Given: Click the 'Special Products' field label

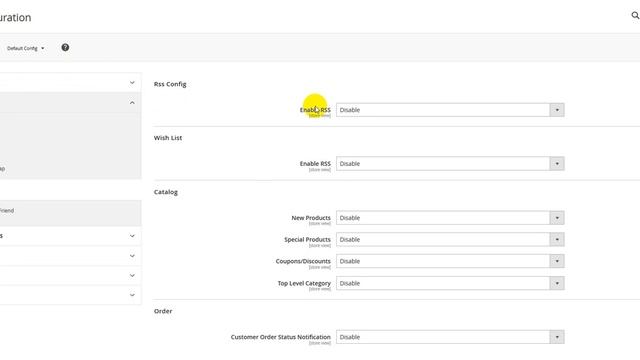Looking at the screenshot, I should (307, 240).
